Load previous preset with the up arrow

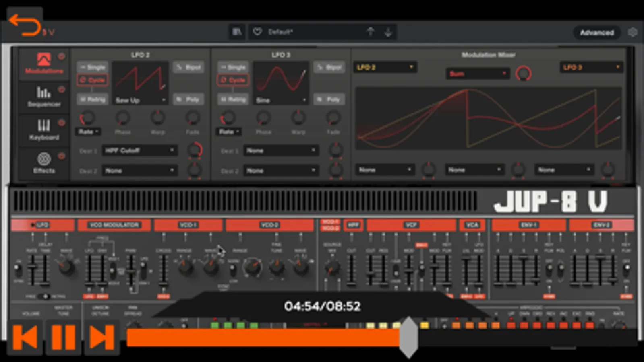click(x=370, y=32)
